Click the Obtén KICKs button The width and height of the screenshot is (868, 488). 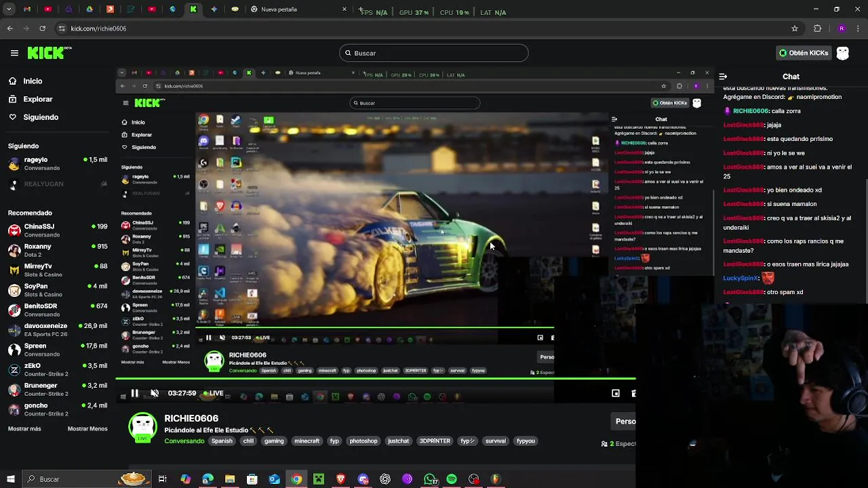click(804, 53)
